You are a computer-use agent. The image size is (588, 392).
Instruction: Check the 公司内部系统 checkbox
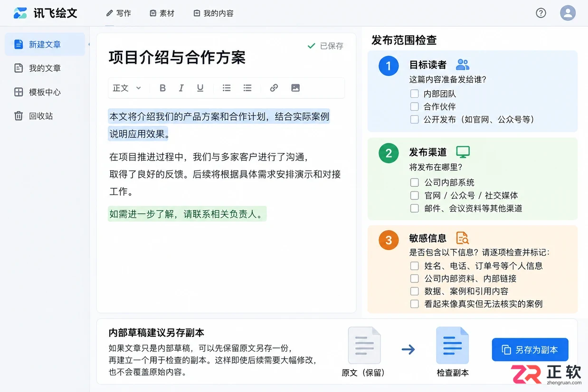click(x=415, y=182)
